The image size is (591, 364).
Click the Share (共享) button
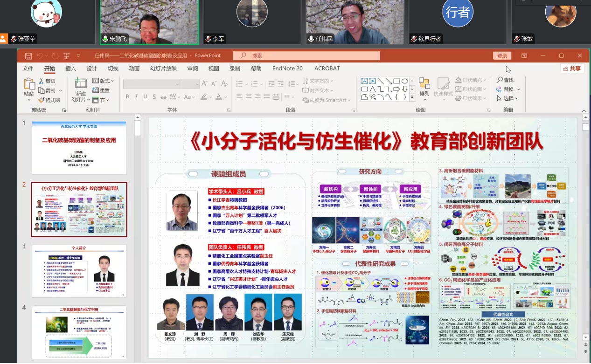(572, 69)
